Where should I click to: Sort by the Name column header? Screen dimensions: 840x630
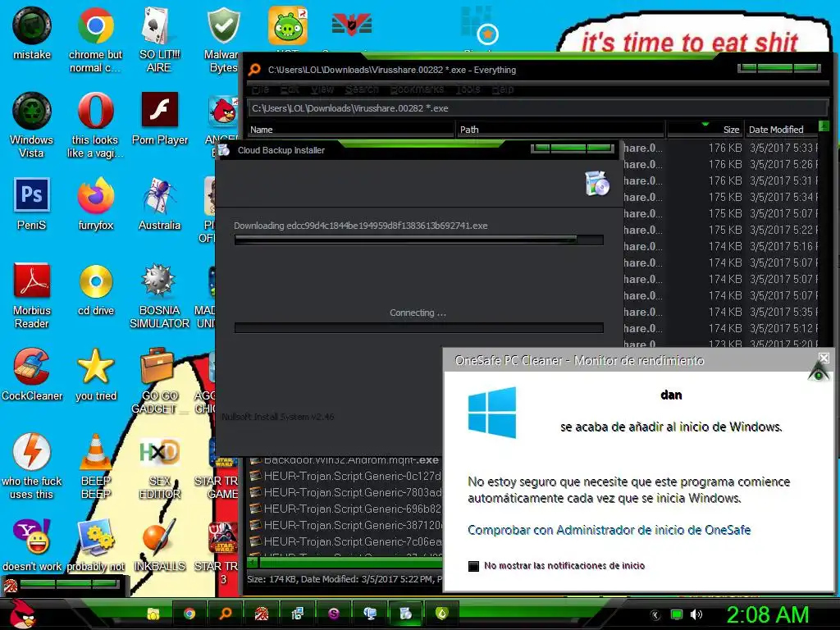coord(351,129)
